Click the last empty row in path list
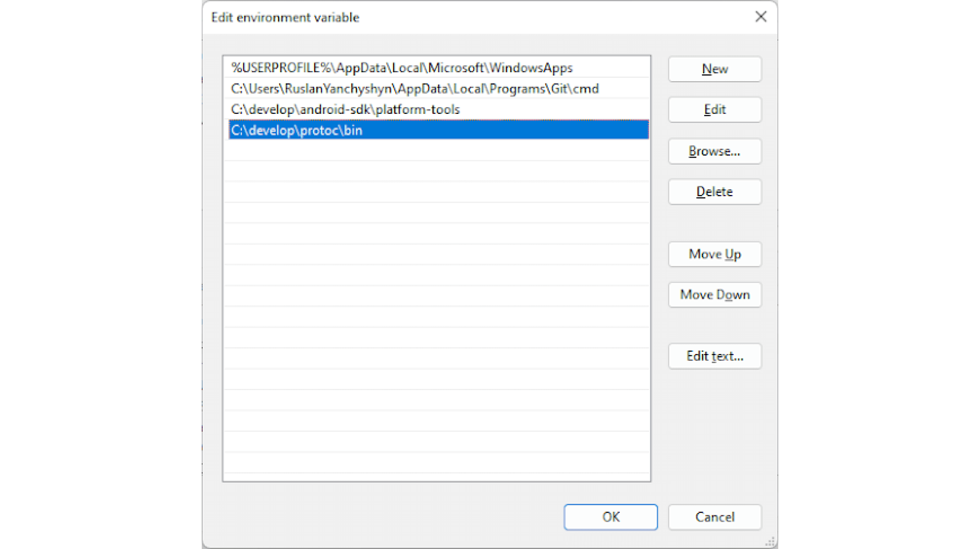Screen dimensions: 980x549 click(x=436, y=463)
